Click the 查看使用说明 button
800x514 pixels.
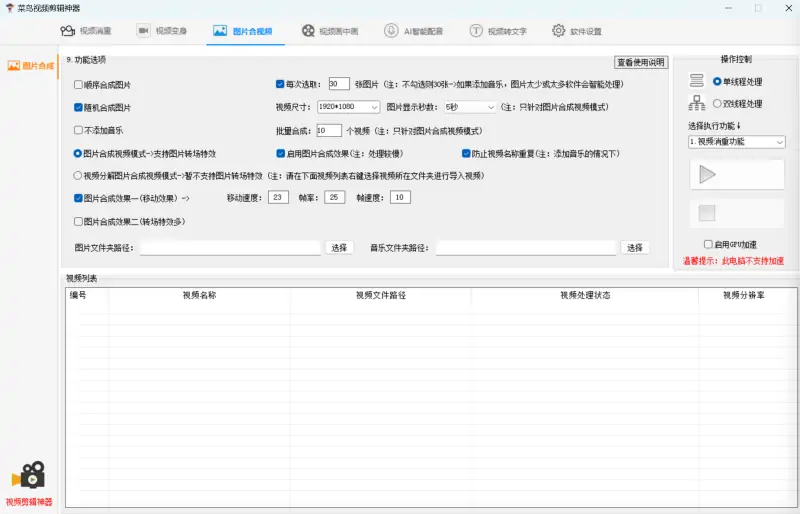point(640,62)
